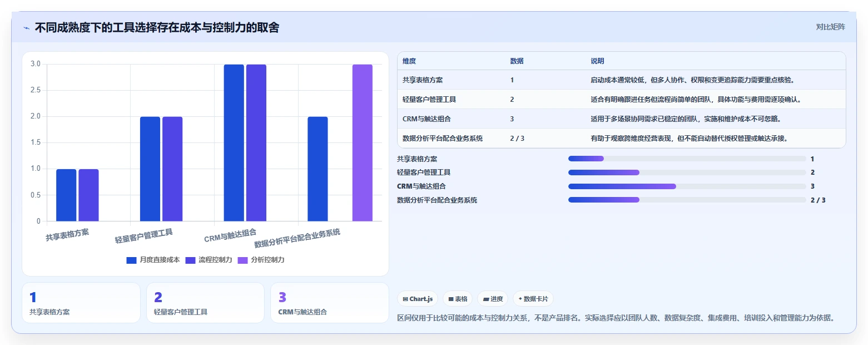Click the 数据 column header
The image size is (868, 345).
[517, 61]
